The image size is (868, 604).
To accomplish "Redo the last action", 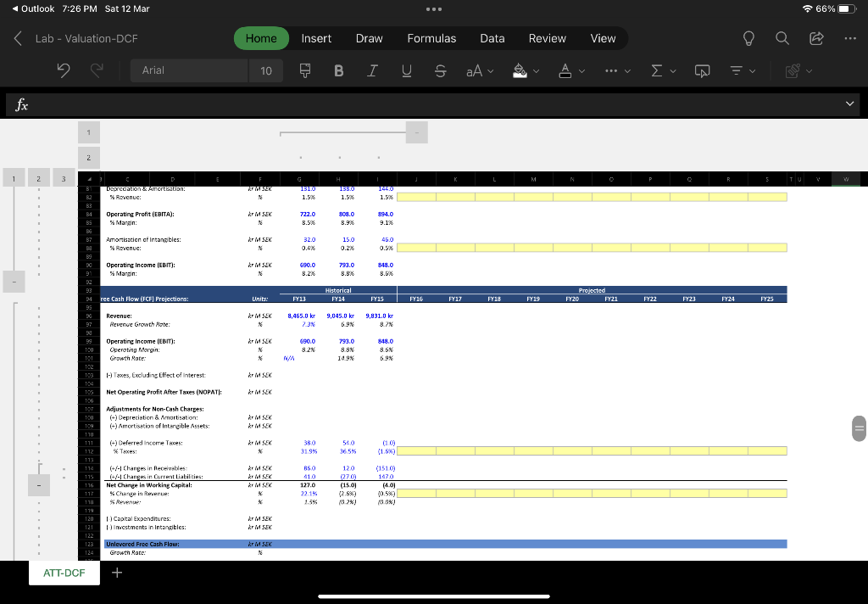I will [x=97, y=70].
